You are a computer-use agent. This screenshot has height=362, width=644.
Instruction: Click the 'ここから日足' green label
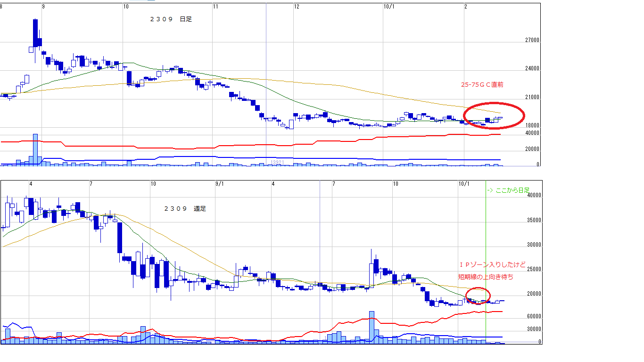(508, 190)
